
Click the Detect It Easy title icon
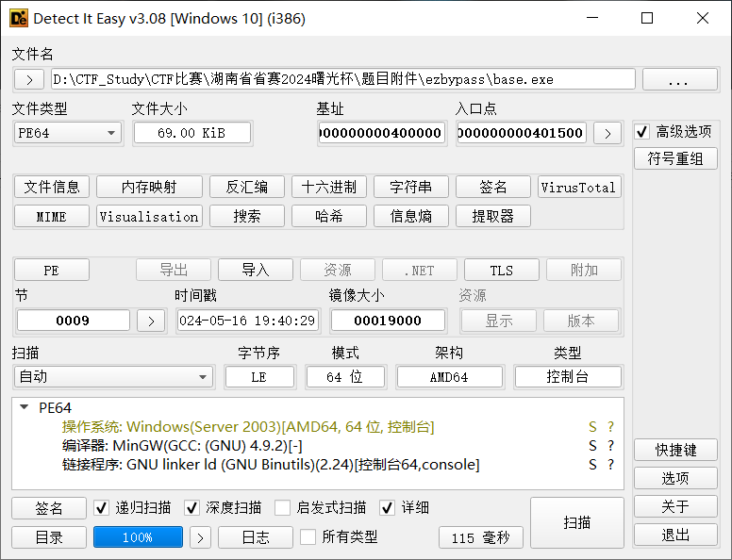[19, 18]
